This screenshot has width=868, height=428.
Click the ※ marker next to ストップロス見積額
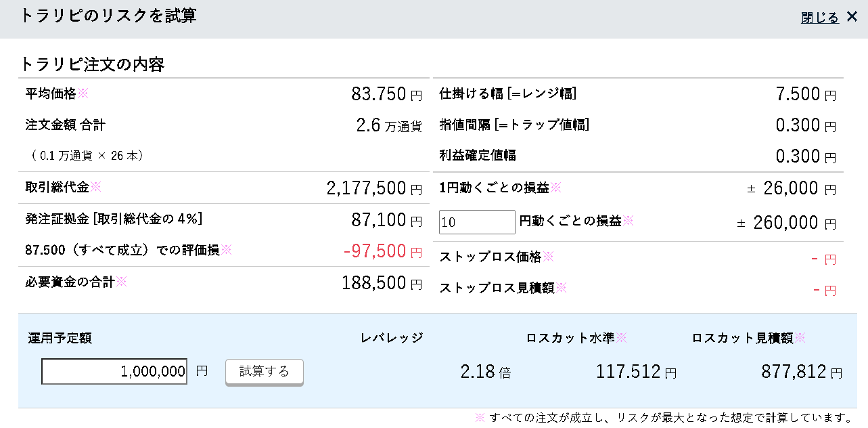[x=561, y=288]
